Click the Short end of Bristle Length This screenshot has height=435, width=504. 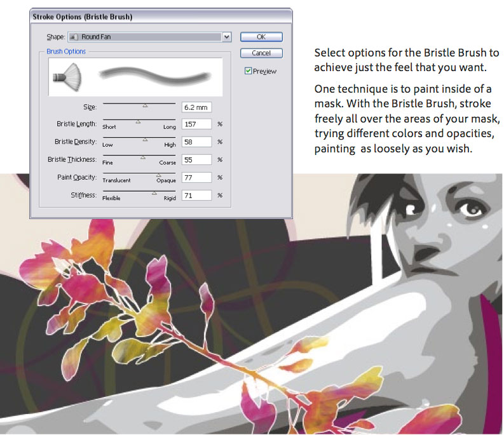[109, 127]
